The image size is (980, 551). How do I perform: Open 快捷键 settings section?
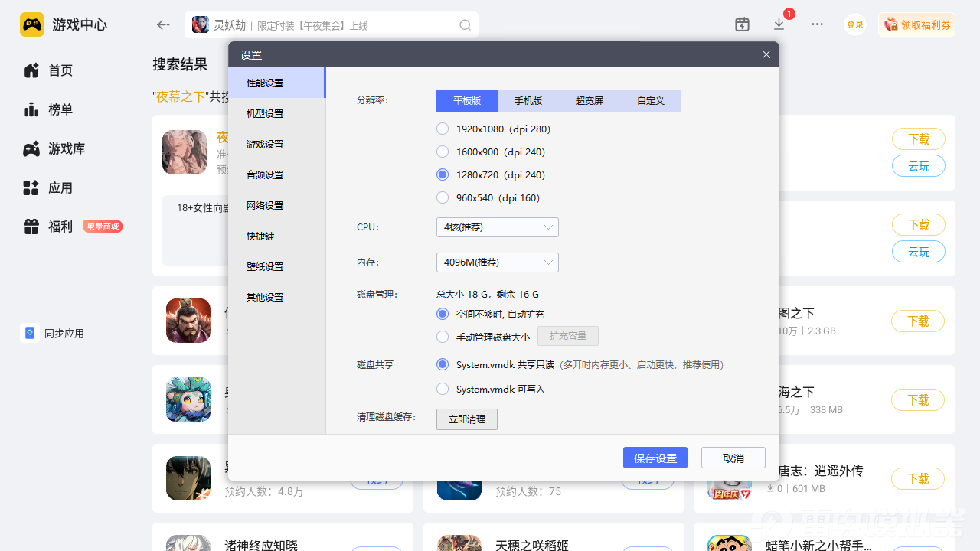pos(260,236)
